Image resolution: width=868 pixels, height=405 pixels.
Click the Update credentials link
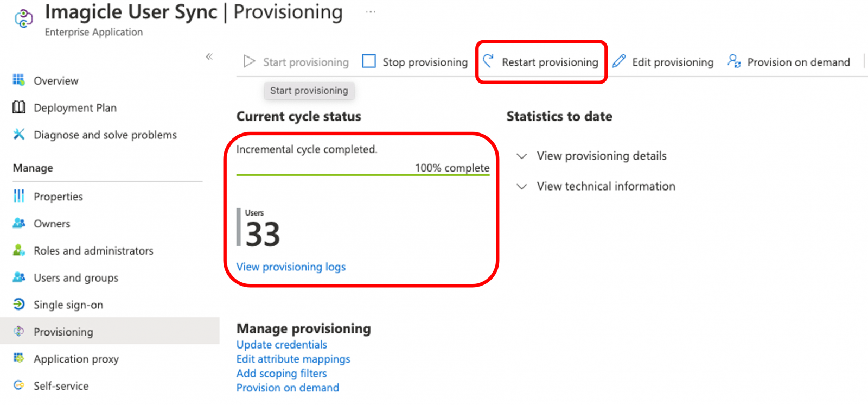click(x=282, y=345)
